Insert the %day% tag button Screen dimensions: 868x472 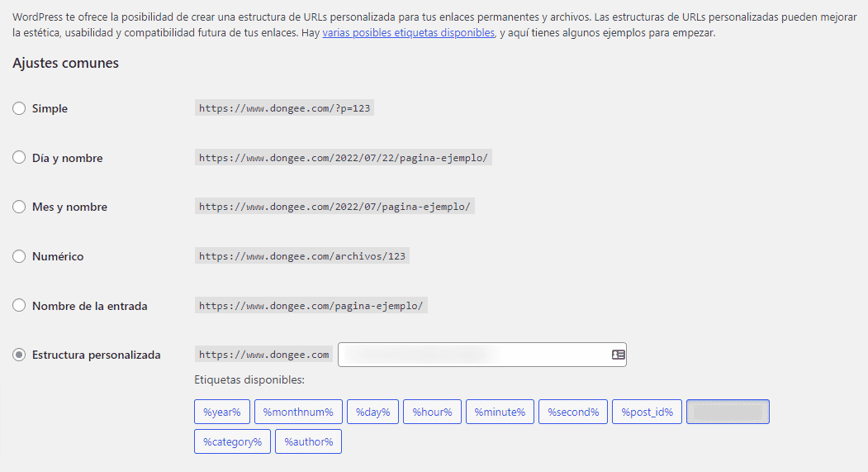click(x=373, y=412)
